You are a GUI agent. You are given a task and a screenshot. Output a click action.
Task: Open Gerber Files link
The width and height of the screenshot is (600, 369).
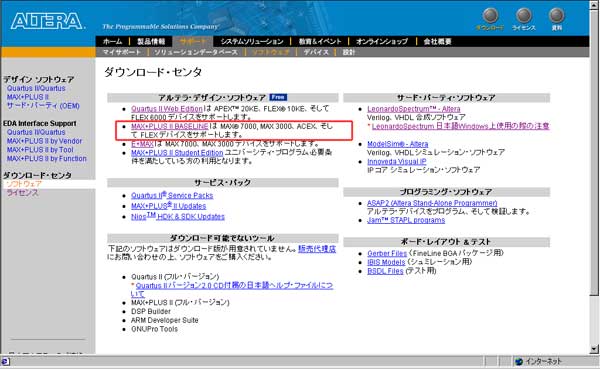point(387,253)
